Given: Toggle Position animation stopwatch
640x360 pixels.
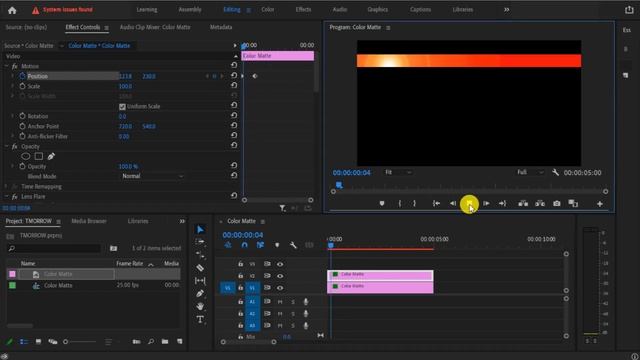Looking at the screenshot, I should 22,76.
